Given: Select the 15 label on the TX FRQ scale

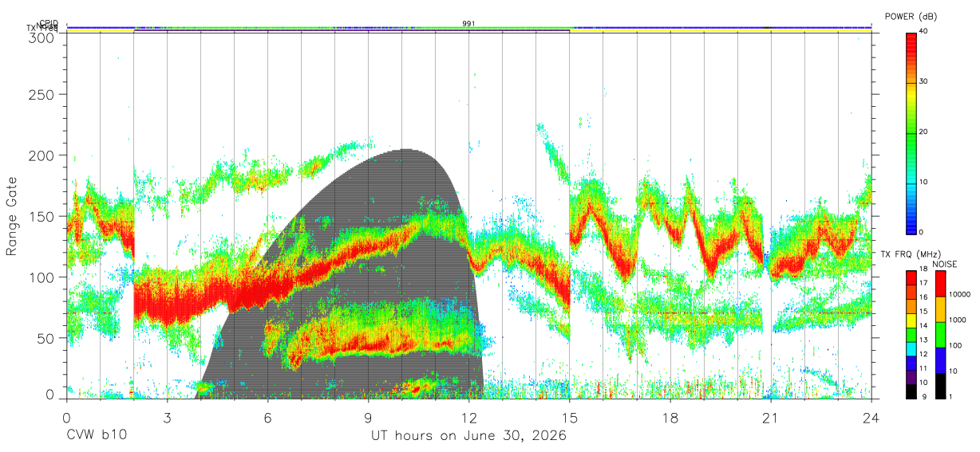Looking at the screenshot, I should point(924,312).
